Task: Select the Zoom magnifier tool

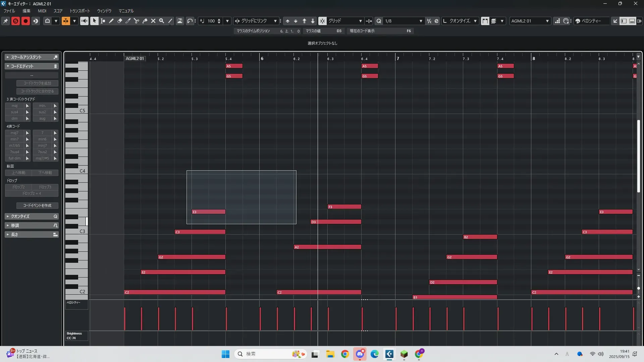Action: click(162, 21)
